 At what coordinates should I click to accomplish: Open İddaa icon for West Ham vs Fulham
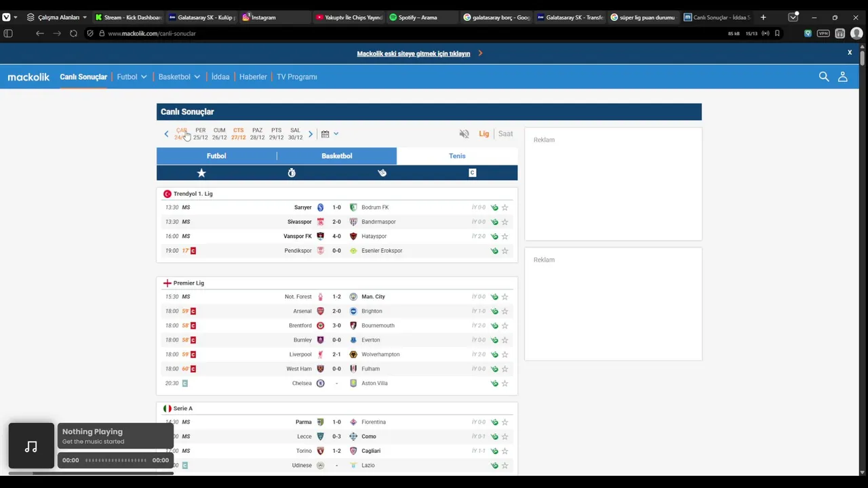(494, 369)
